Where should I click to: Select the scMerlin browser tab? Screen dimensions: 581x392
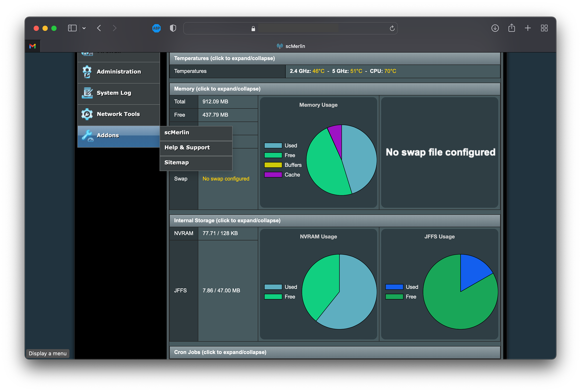[x=291, y=46]
